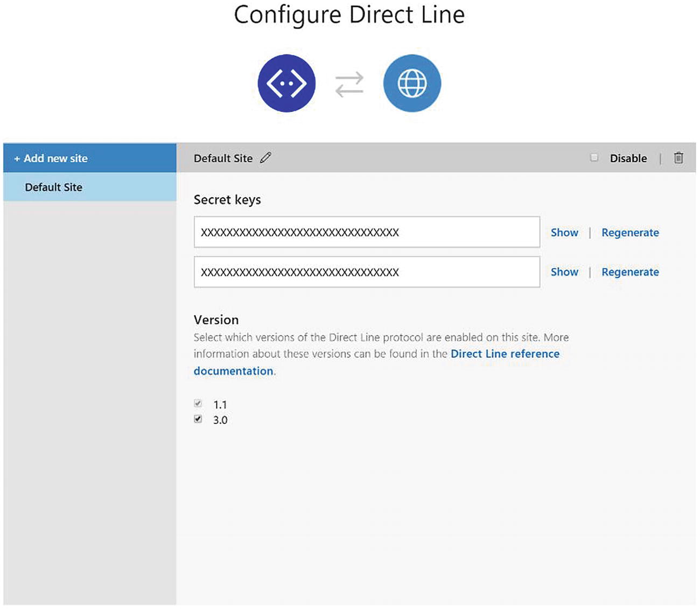
Task: Regenerate the first secret key
Action: point(630,233)
